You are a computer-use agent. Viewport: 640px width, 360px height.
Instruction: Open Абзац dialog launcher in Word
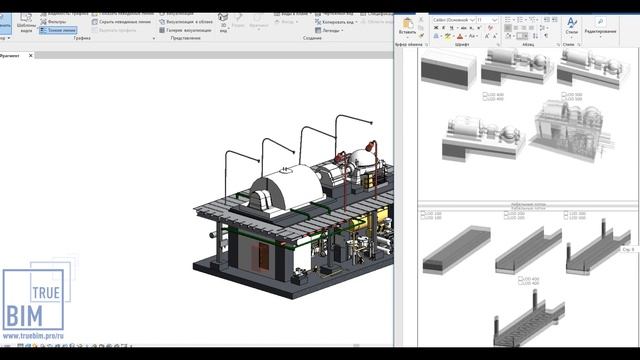tap(558, 45)
